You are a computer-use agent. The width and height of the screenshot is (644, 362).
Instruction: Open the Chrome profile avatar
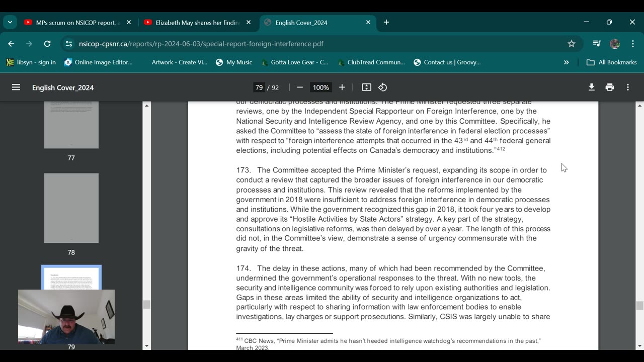click(x=615, y=44)
